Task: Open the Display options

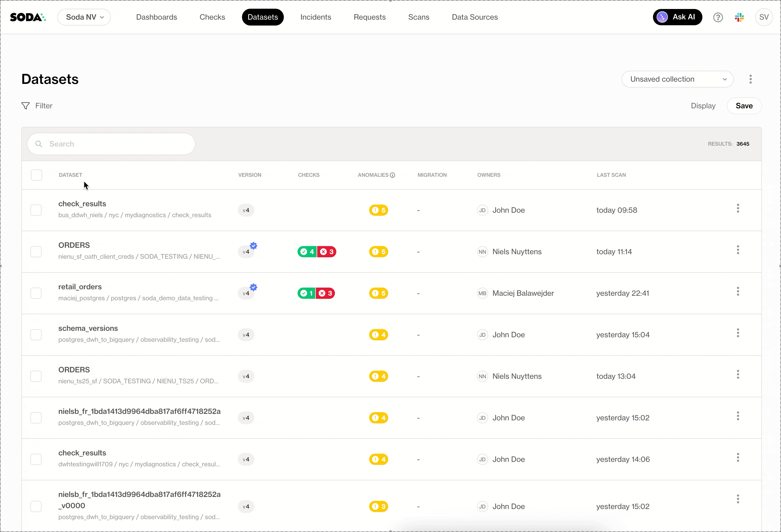Action: pos(703,106)
